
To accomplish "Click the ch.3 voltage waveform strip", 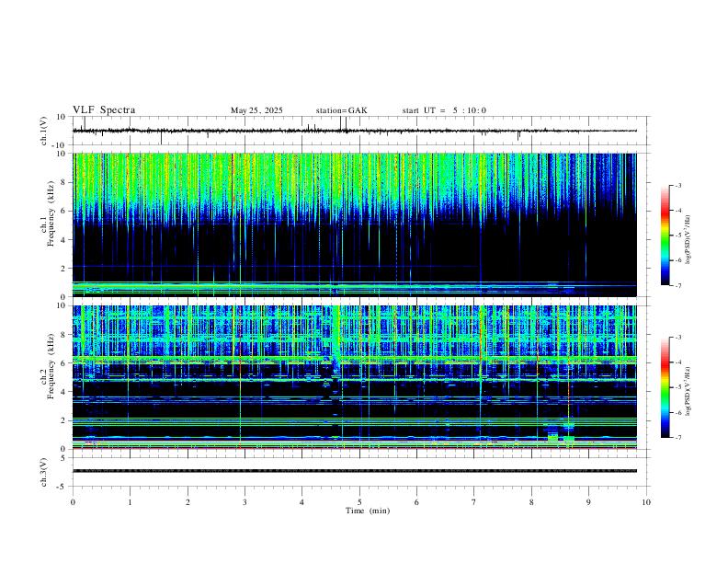I will pos(355,471).
